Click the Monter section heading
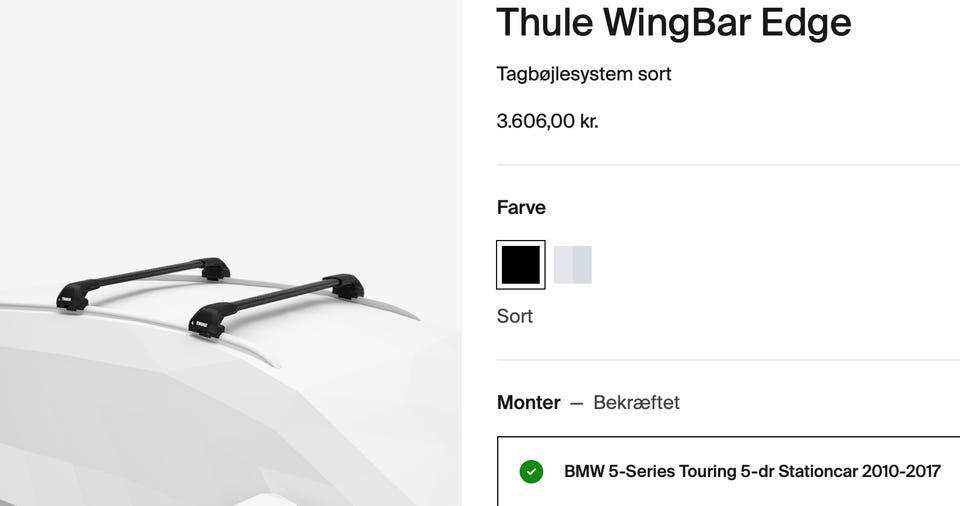This screenshot has height=506, width=960. click(x=528, y=402)
